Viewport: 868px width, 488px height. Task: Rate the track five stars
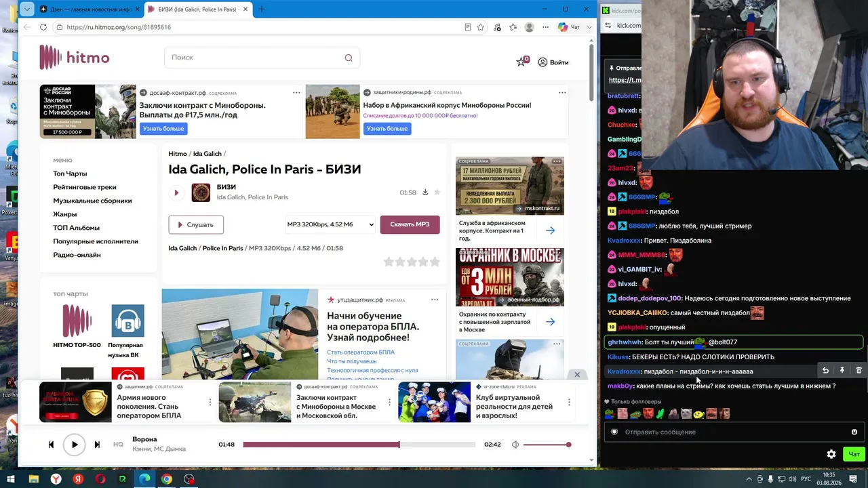435,262
